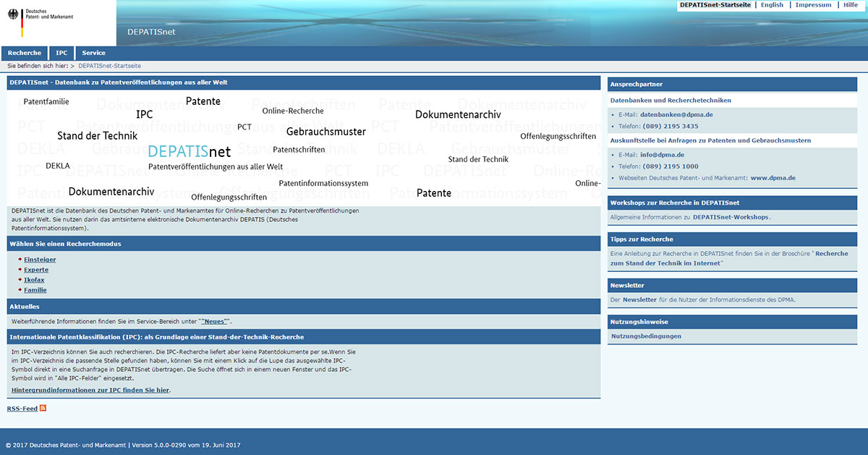Image resolution: width=868 pixels, height=455 pixels.
Task: Go to DEPATISnet-Startseite in top bar
Action: 715,5
